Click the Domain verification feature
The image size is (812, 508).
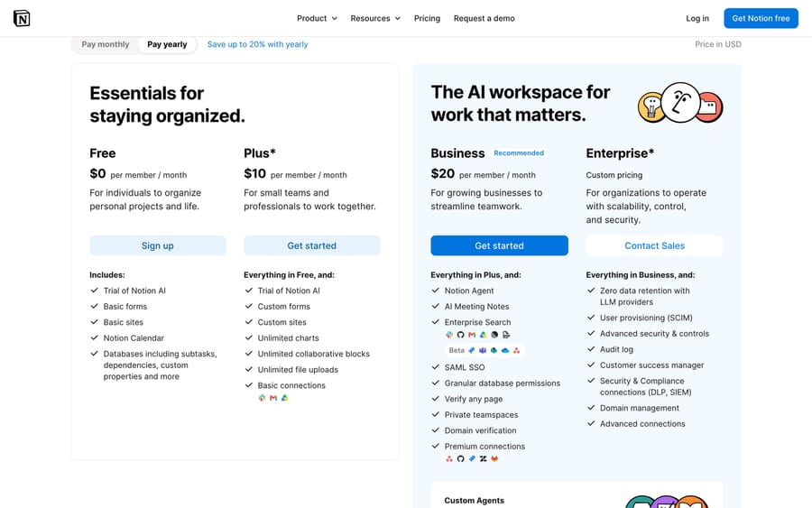pyautogui.click(x=481, y=430)
